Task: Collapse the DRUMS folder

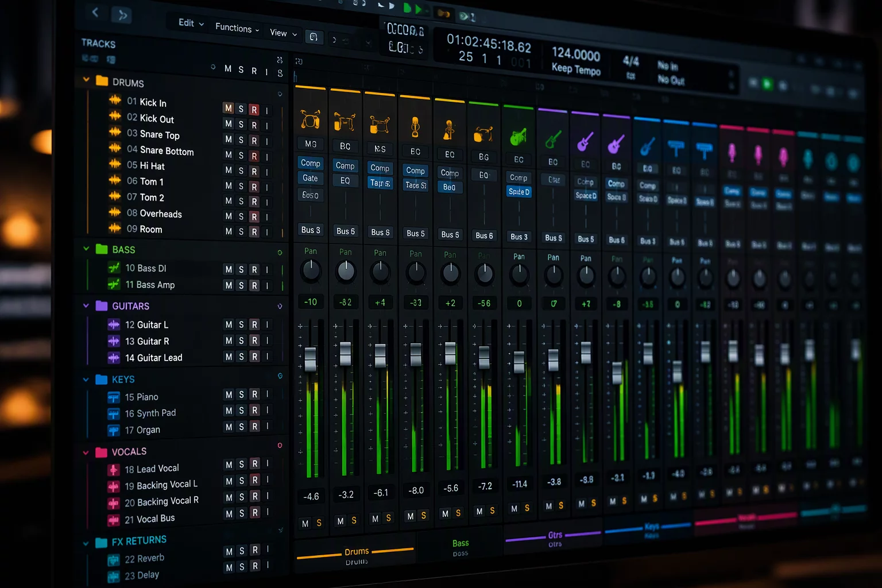Action: 86,79
